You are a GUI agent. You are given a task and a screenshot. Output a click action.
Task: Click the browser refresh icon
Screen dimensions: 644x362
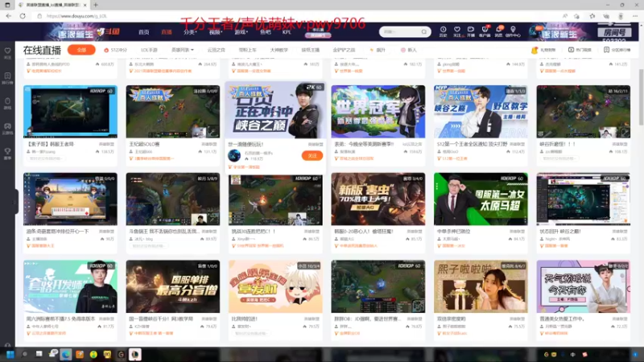coord(23,16)
